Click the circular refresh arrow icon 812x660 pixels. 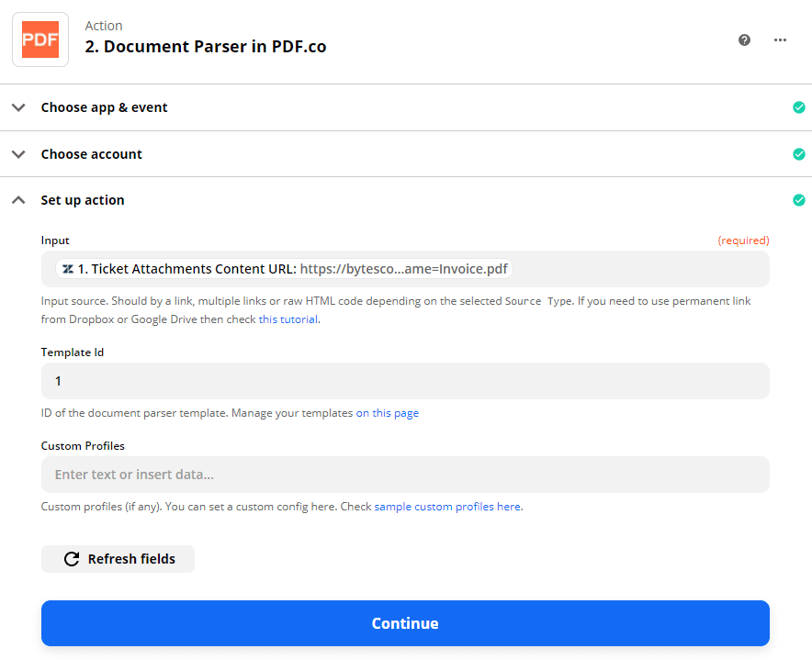coord(73,558)
